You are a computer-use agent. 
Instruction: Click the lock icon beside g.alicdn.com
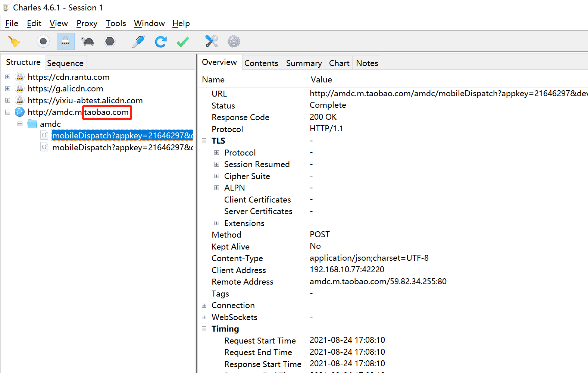pos(20,88)
